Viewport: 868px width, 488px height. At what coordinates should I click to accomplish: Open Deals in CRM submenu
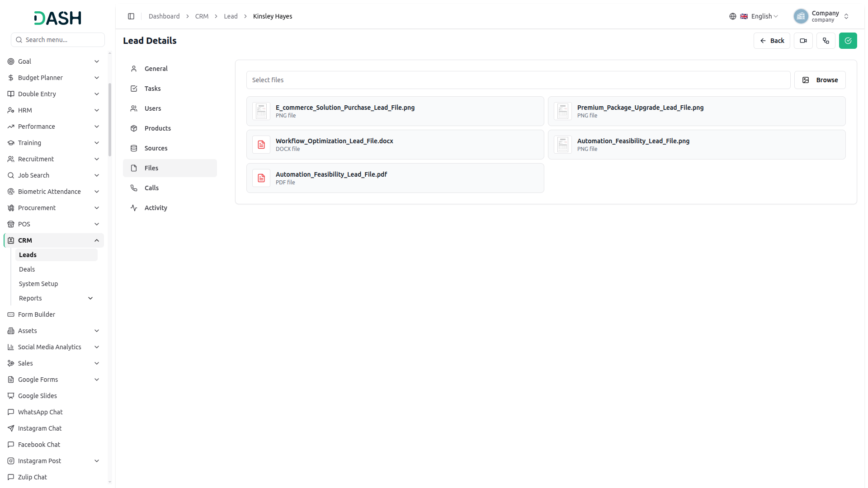(x=57, y=269)
